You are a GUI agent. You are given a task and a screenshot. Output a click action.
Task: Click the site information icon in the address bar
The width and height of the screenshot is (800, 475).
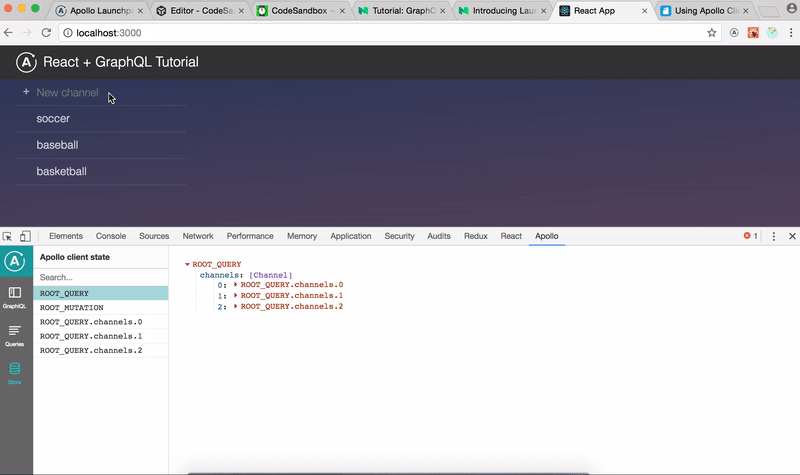[67, 33]
